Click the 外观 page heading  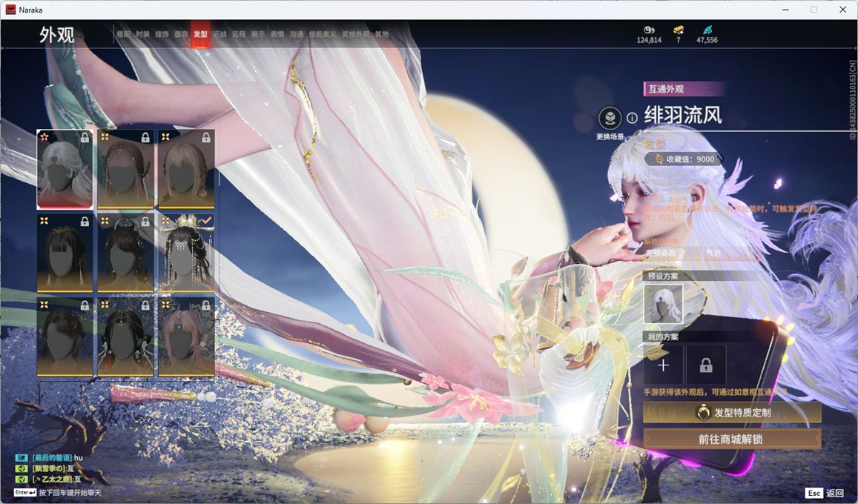pyautogui.click(x=57, y=34)
